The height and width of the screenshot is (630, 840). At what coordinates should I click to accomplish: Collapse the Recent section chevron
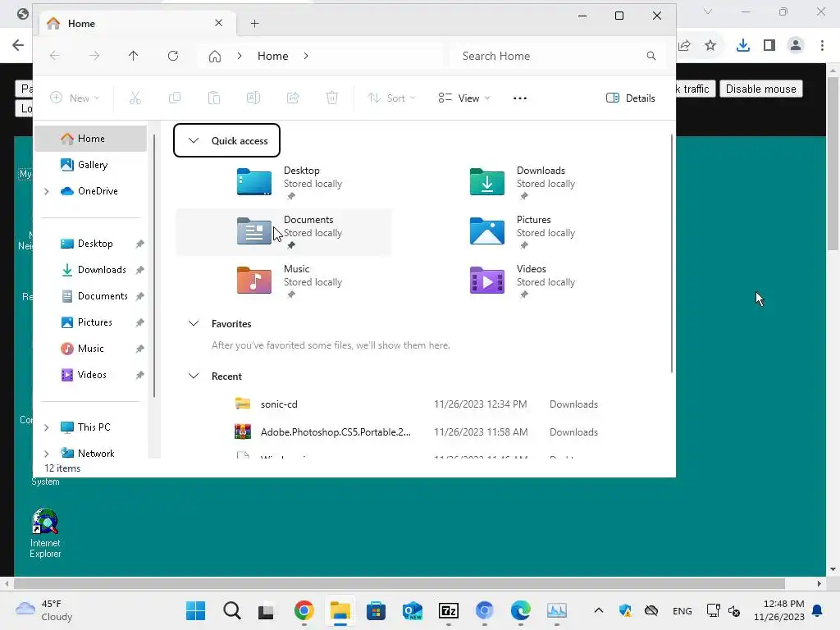pyautogui.click(x=194, y=376)
